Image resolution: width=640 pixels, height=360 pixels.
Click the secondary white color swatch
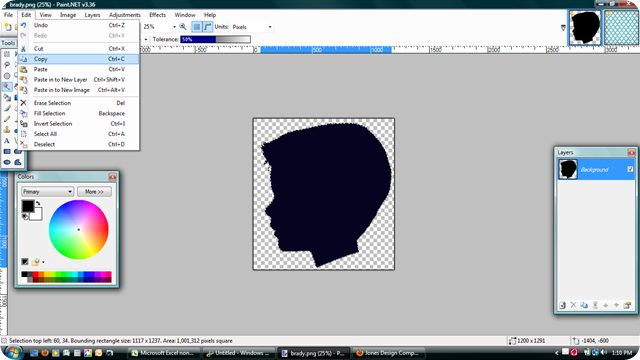[37, 215]
